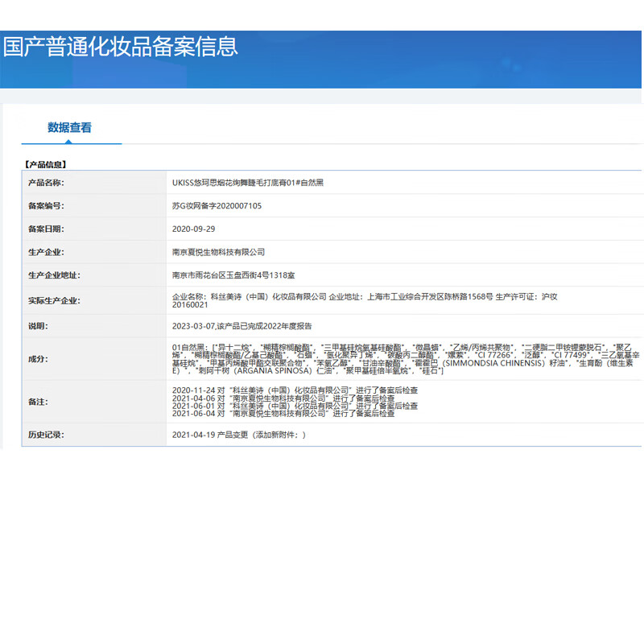Click the 国产普通化妆品备案信息 page title
This screenshot has height=644, width=644.
(121, 46)
